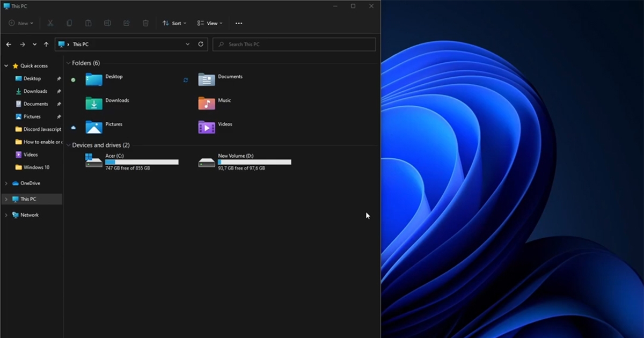Select the New Volume (D:) drive icon
Viewport: 644px width, 338px height.
pyautogui.click(x=207, y=161)
